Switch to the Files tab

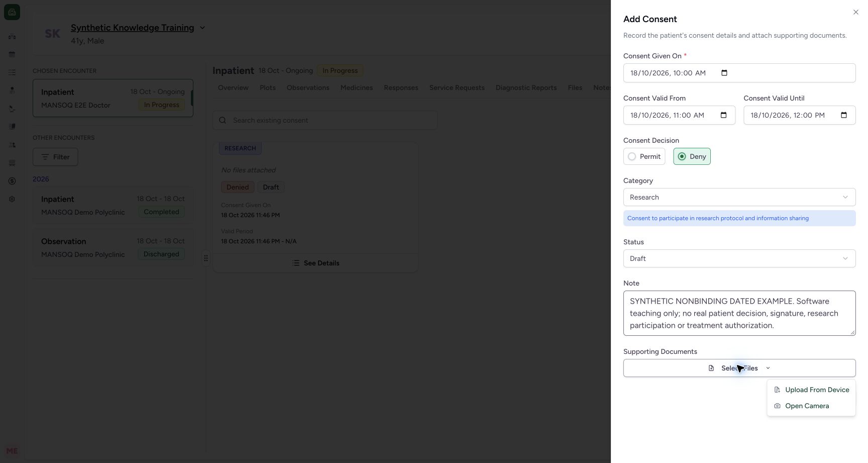pos(575,87)
